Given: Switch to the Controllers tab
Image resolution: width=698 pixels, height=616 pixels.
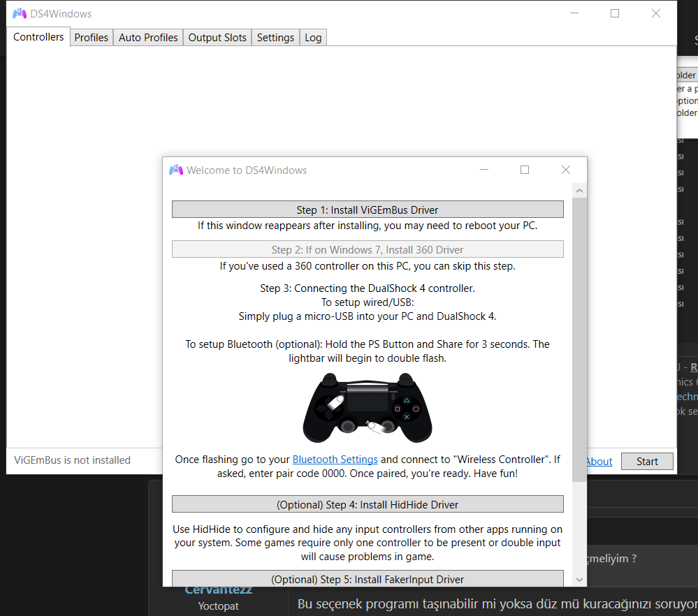Looking at the screenshot, I should pyautogui.click(x=38, y=37).
